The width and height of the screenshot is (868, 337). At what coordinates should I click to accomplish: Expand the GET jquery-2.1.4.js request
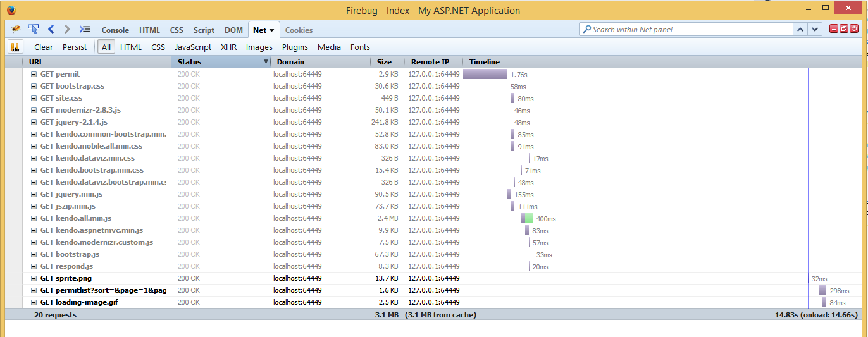point(34,122)
